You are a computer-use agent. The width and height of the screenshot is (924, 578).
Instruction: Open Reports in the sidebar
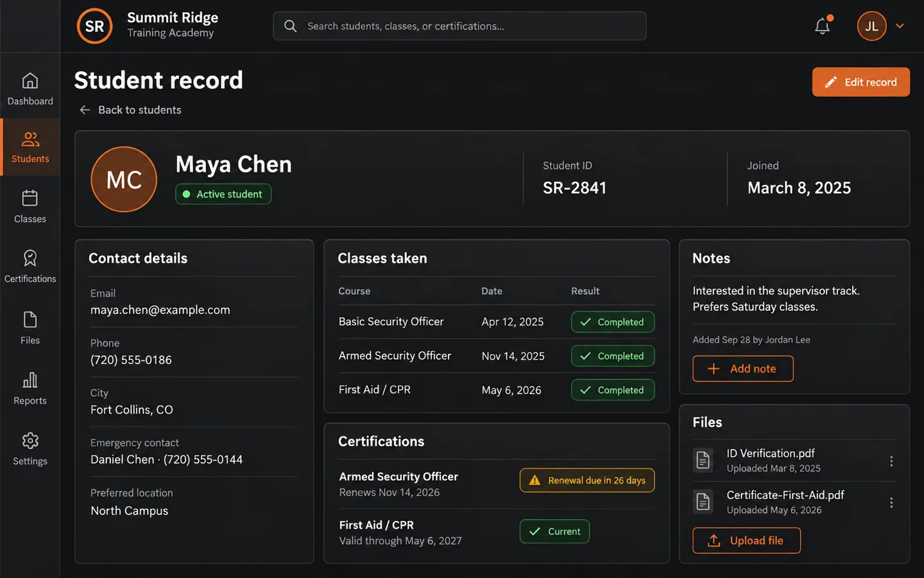[x=30, y=389]
